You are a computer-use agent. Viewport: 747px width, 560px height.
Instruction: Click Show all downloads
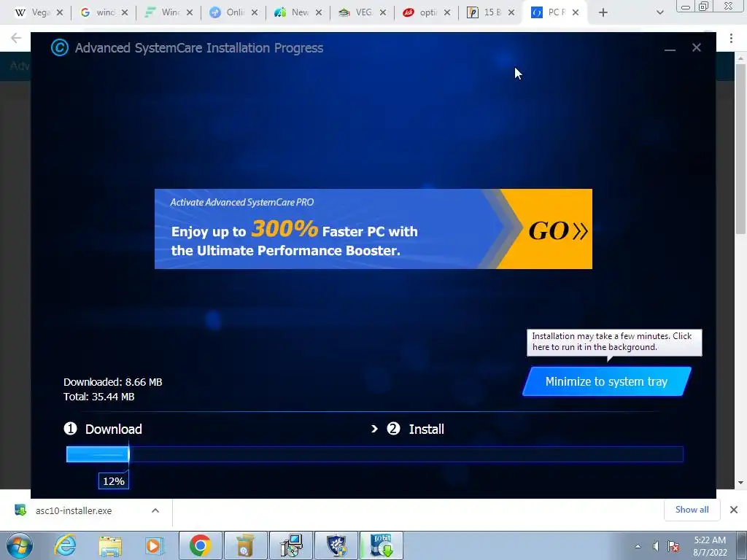pyautogui.click(x=692, y=510)
